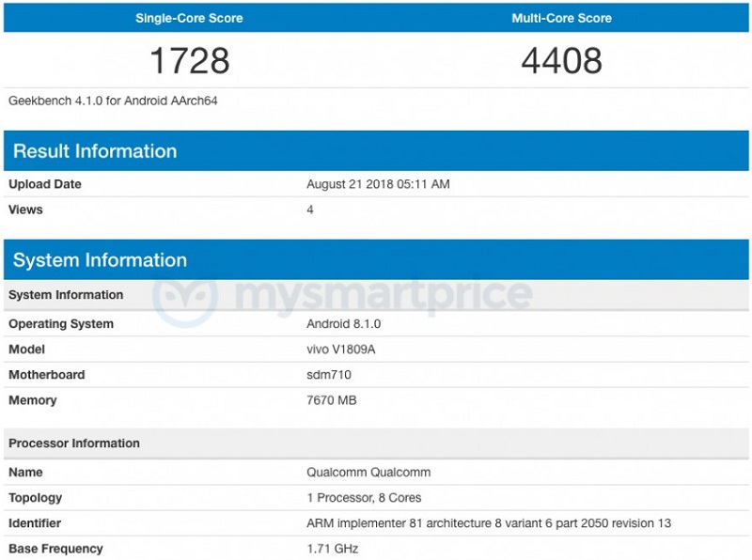
Task: Click the Memory row label
Action: (x=33, y=400)
